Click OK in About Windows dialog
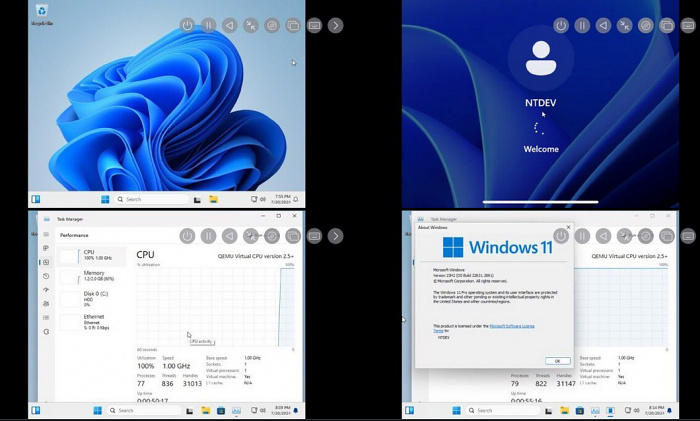The height and width of the screenshot is (421, 700). tap(558, 361)
